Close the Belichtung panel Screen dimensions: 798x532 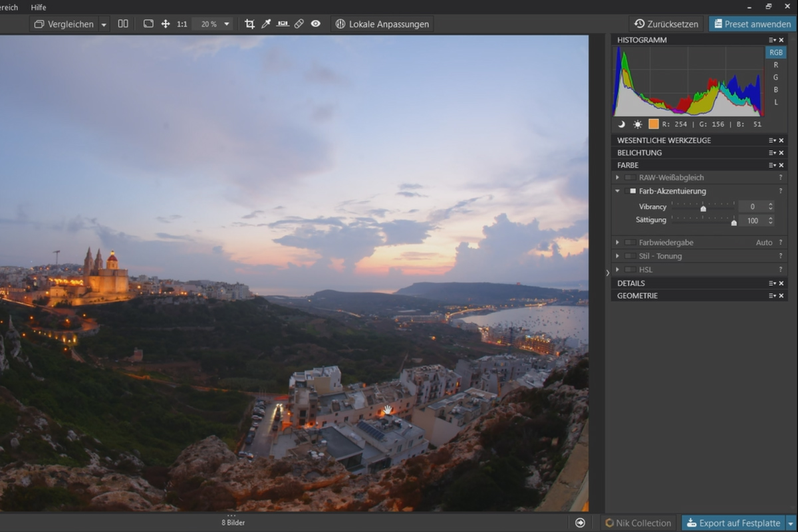click(781, 153)
